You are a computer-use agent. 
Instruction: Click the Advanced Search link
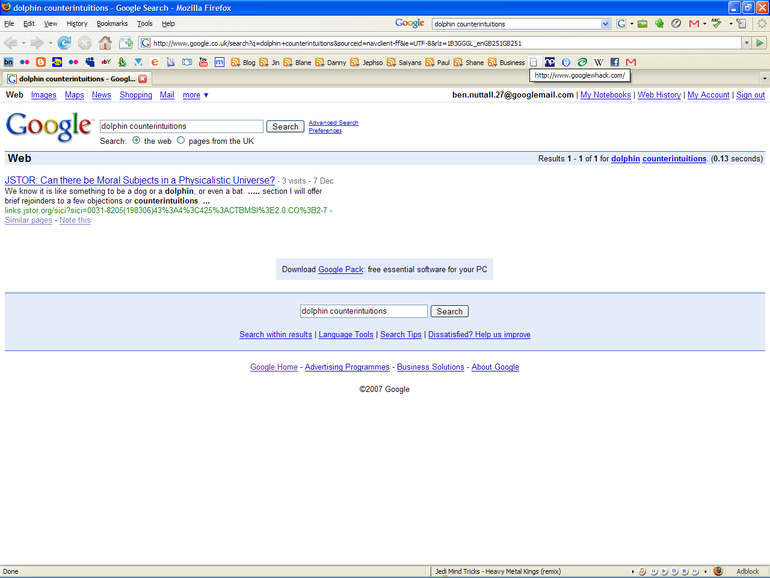click(x=333, y=123)
